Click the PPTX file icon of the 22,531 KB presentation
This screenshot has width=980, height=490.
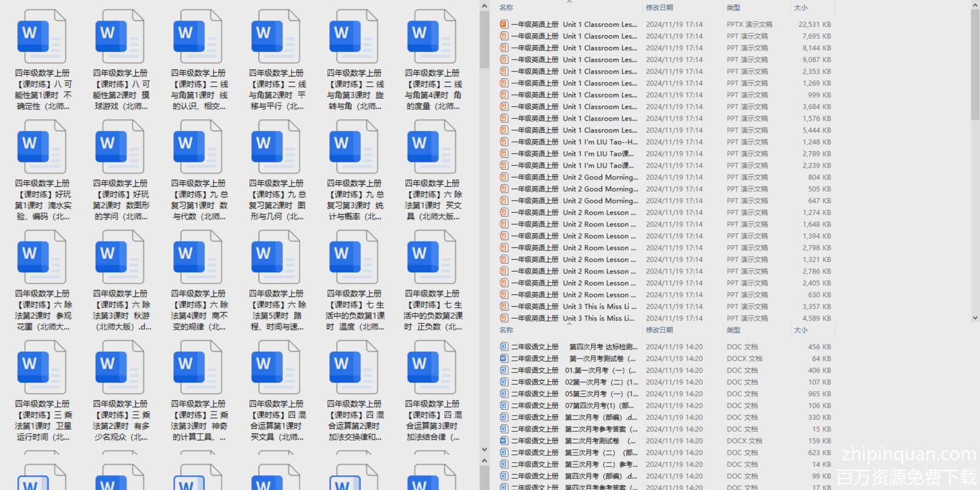pyautogui.click(x=503, y=24)
